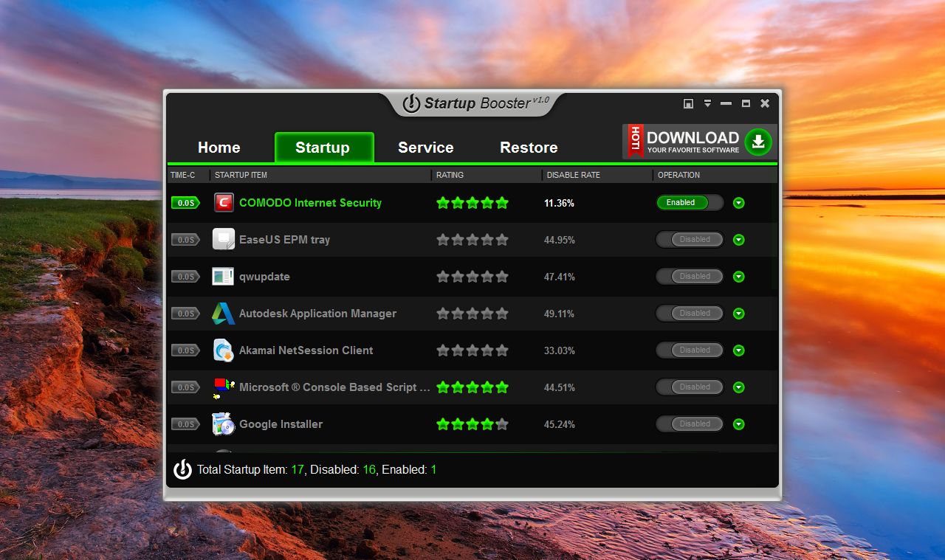Select the EaseUS EPM tray name
Viewport: 945px width, 560px height.
[284, 240]
